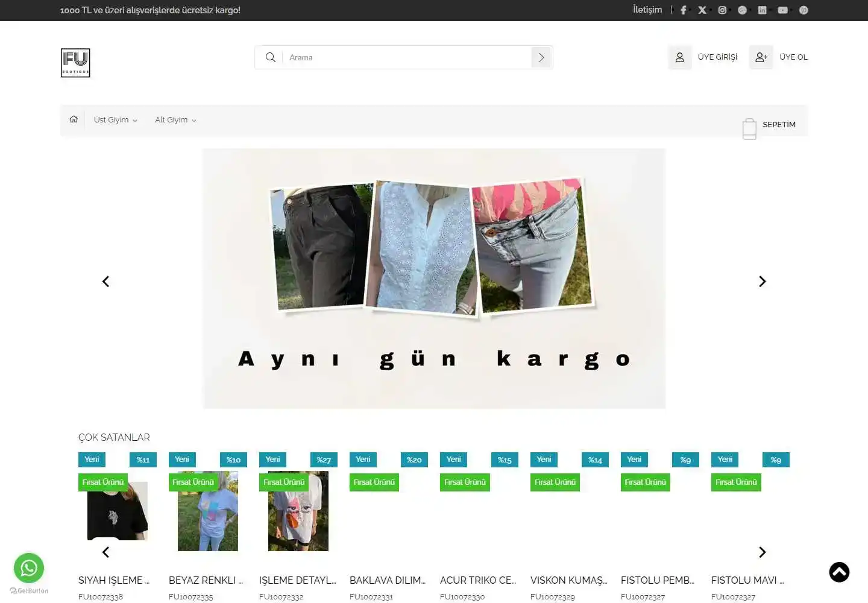Screen dimensions: 868x603
Task: Click the %15 discount badge
Action: (505, 460)
